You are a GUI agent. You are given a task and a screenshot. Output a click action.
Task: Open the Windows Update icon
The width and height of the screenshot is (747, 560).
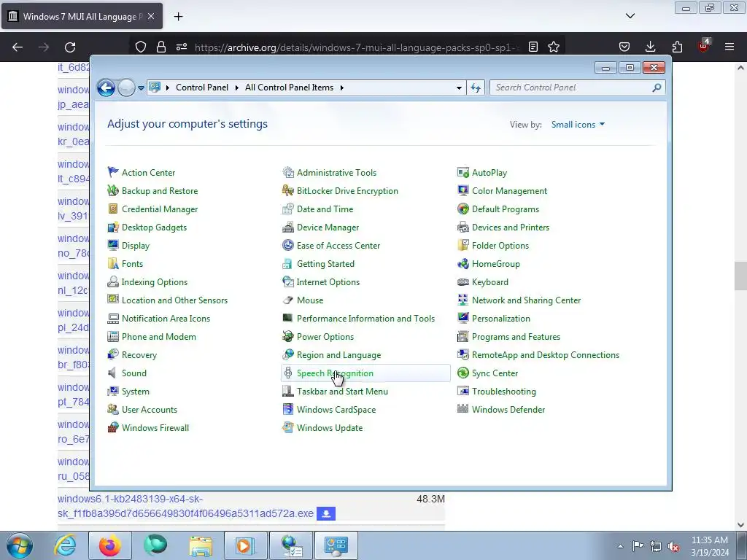pyautogui.click(x=287, y=427)
